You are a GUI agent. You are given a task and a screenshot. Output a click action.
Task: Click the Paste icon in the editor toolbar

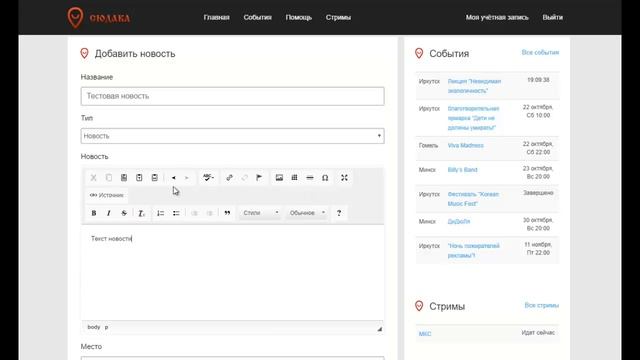pyautogui.click(x=124, y=178)
